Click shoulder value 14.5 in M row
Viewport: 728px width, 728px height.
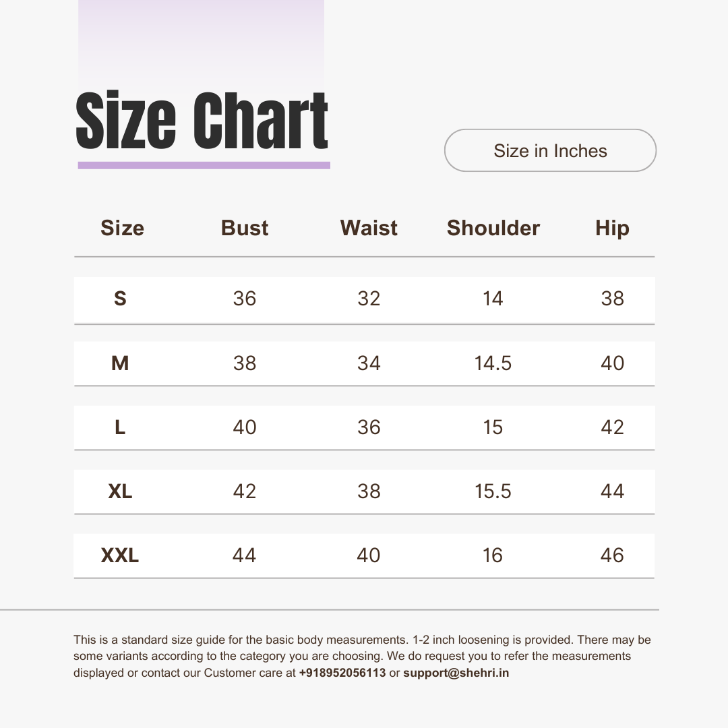coord(493,363)
